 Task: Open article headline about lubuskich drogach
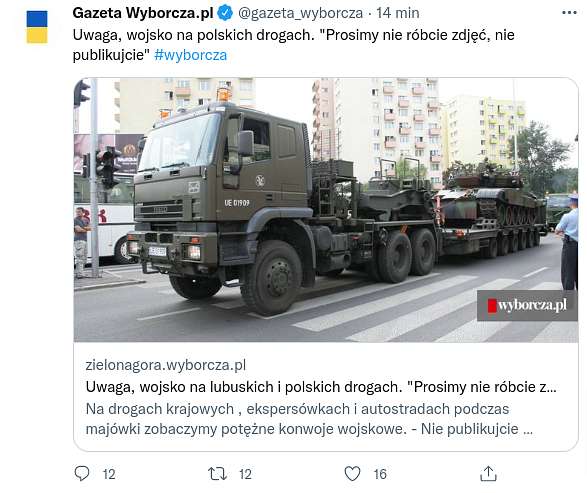tap(321, 387)
